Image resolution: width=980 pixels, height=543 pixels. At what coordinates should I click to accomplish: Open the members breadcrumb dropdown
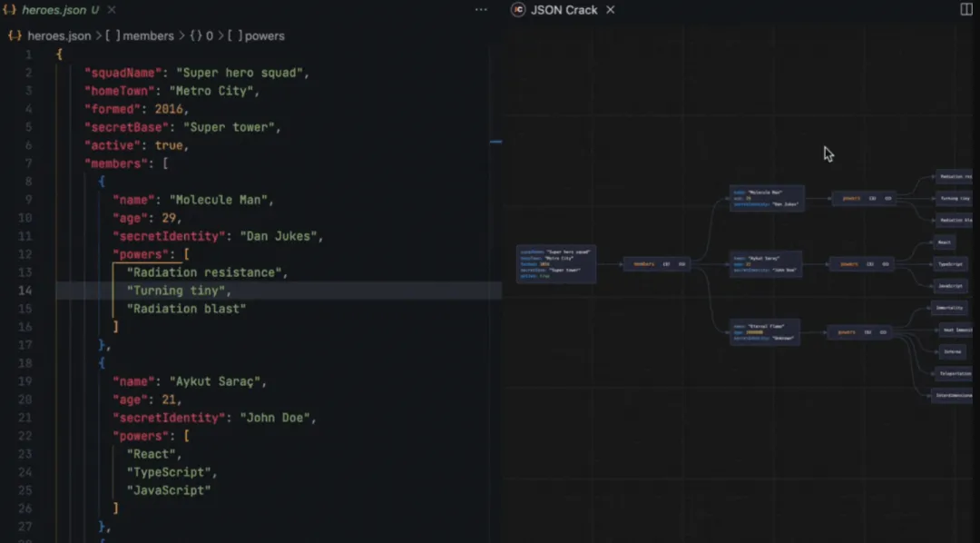[150, 35]
